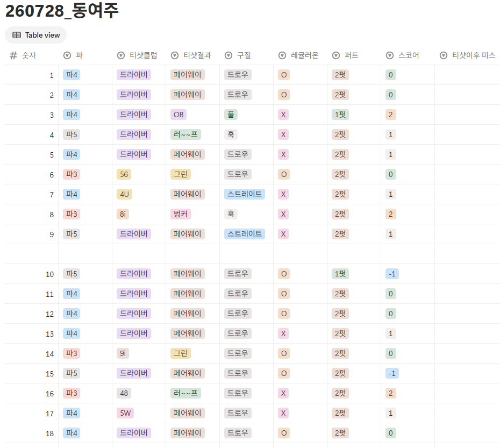This screenshot has width=500, height=448.
Task: Click the 스트레이트 tag in row 9
Action: point(245,234)
